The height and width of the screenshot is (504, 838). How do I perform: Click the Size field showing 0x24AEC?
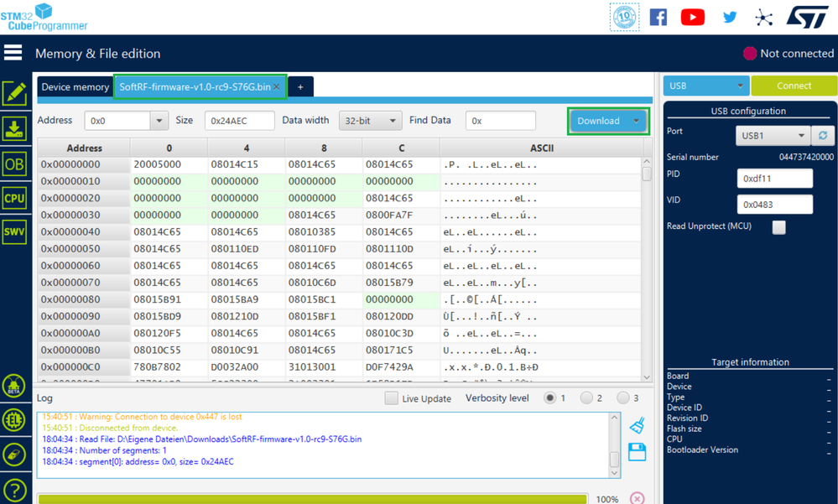coord(239,121)
